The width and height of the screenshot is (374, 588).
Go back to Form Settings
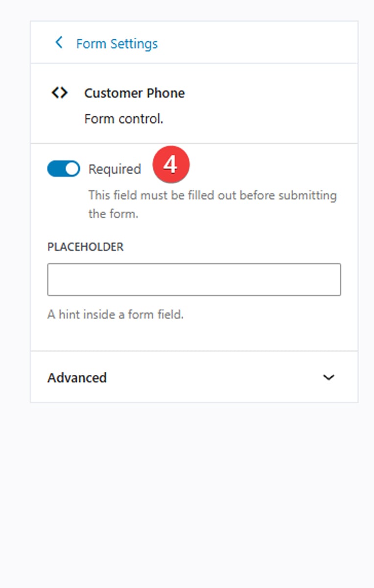pos(117,44)
